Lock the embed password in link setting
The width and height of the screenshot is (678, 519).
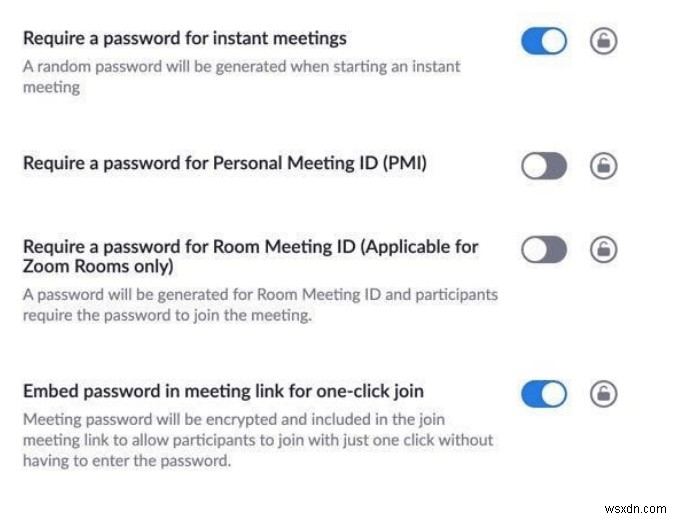(x=603, y=394)
